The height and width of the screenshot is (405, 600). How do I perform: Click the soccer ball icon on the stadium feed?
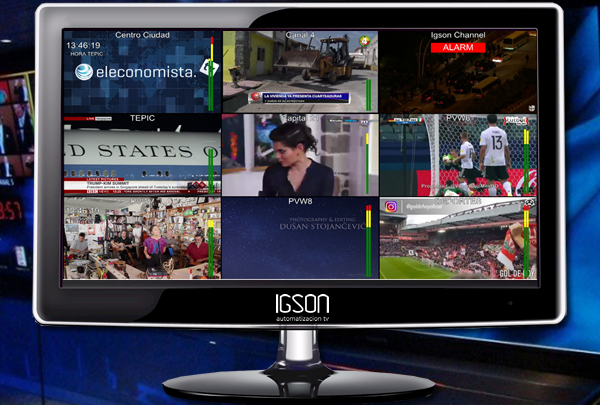(x=530, y=202)
